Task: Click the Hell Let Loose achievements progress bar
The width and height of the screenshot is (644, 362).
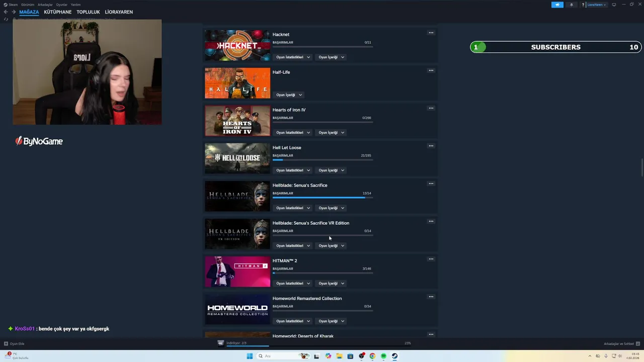Action: [323, 160]
